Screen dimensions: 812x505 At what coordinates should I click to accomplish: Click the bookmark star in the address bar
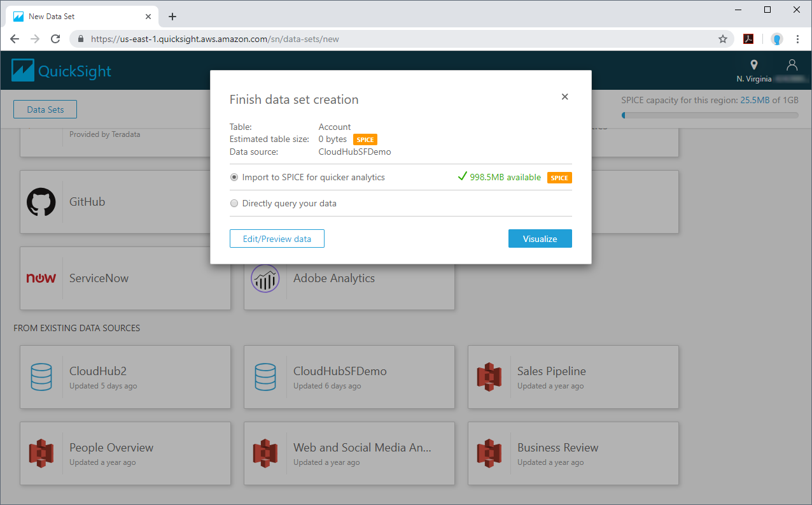point(723,39)
